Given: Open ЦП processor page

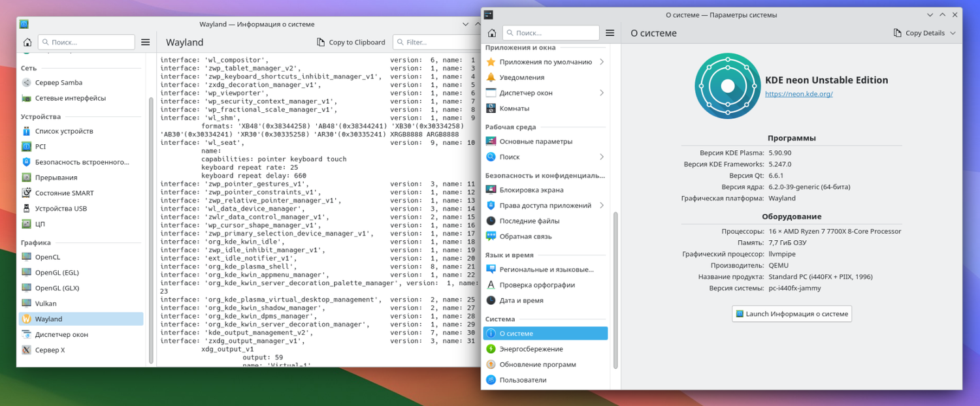Looking at the screenshot, I should point(81,224).
